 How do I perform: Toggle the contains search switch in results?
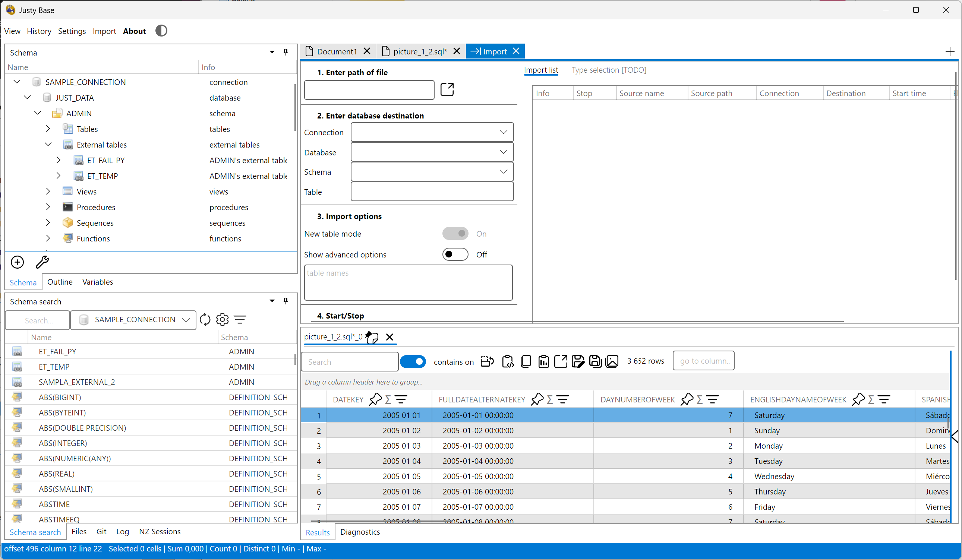coord(413,361)
